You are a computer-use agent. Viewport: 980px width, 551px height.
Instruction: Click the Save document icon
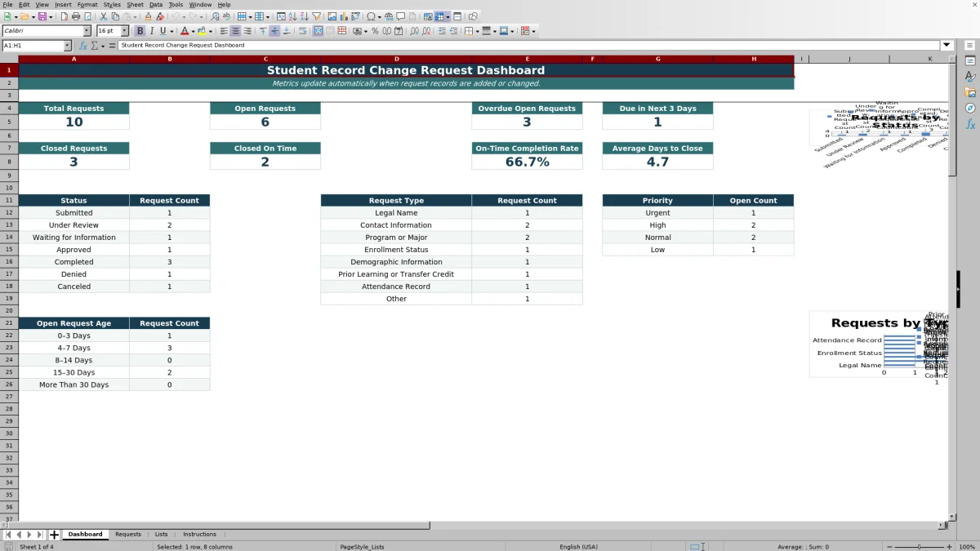click(41, 16)
